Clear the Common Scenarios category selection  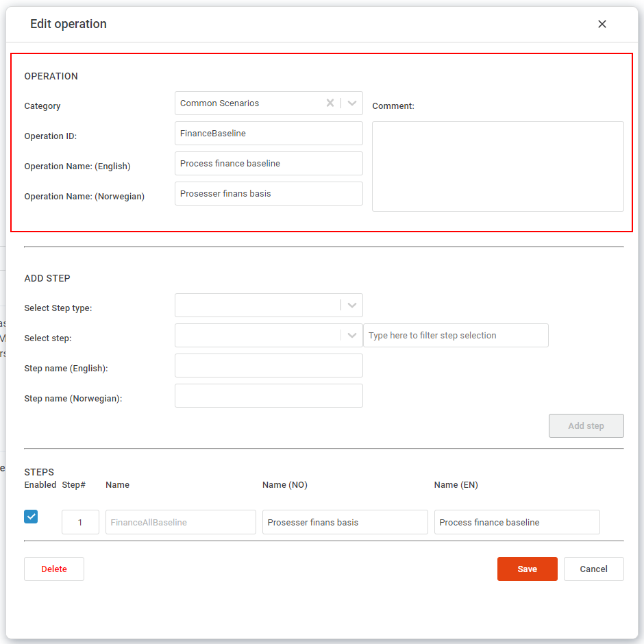330,103
